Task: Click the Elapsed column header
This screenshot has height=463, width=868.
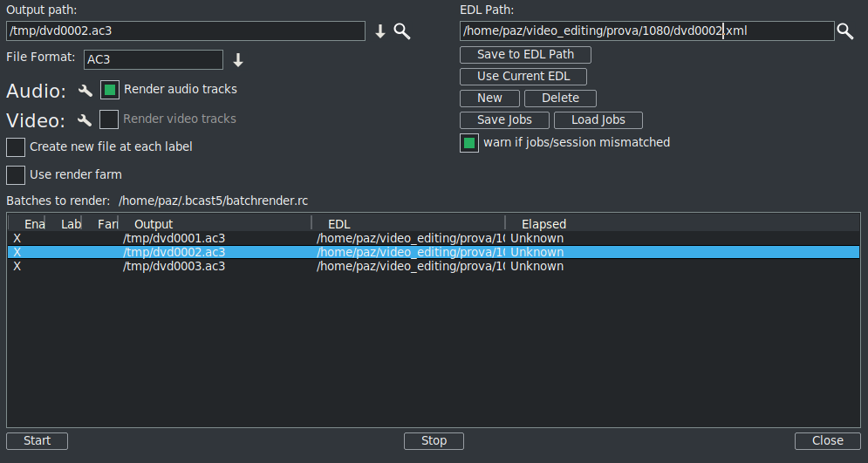Action: [x=543, y=224]
